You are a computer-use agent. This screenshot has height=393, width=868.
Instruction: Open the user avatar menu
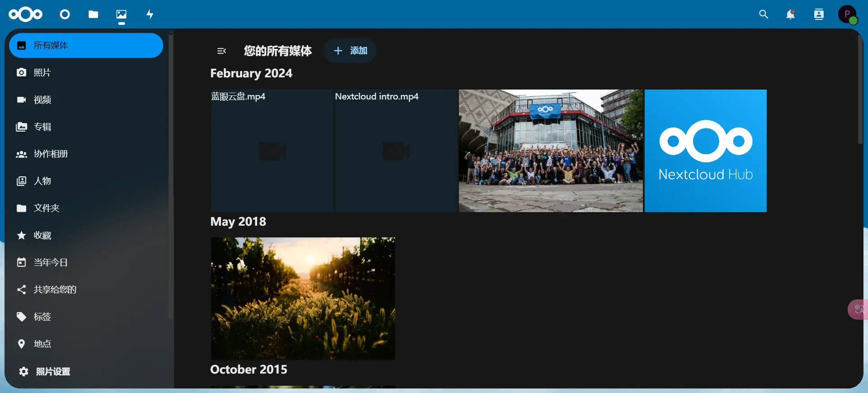848,14
